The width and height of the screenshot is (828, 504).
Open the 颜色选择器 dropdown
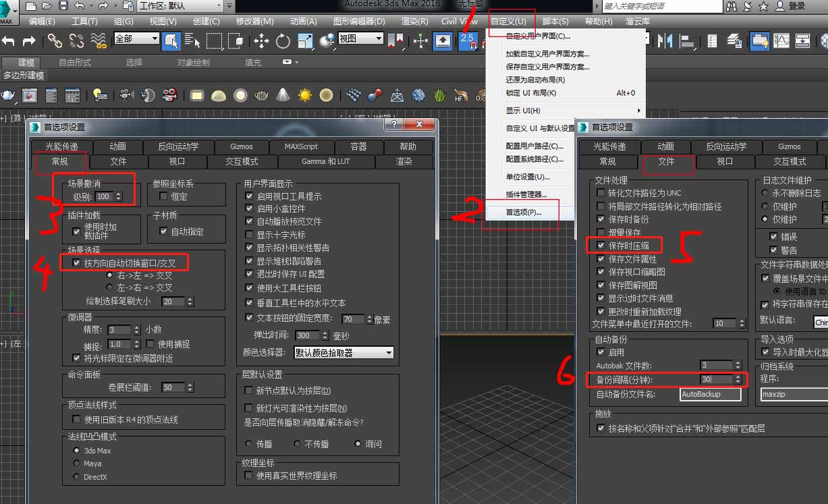click(344, 352)
